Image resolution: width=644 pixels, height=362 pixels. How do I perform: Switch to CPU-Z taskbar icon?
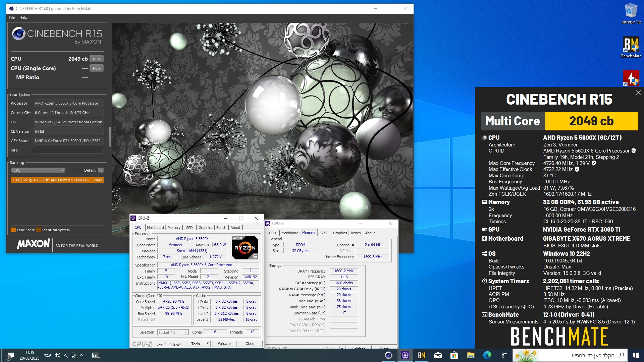pyautogui.click(x=405, y=355)
